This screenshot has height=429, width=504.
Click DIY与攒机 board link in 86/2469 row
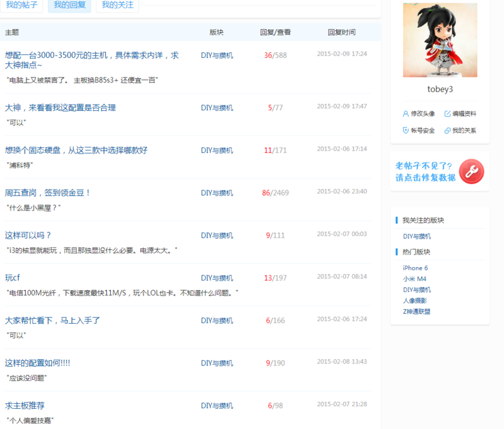pos(217,193)
